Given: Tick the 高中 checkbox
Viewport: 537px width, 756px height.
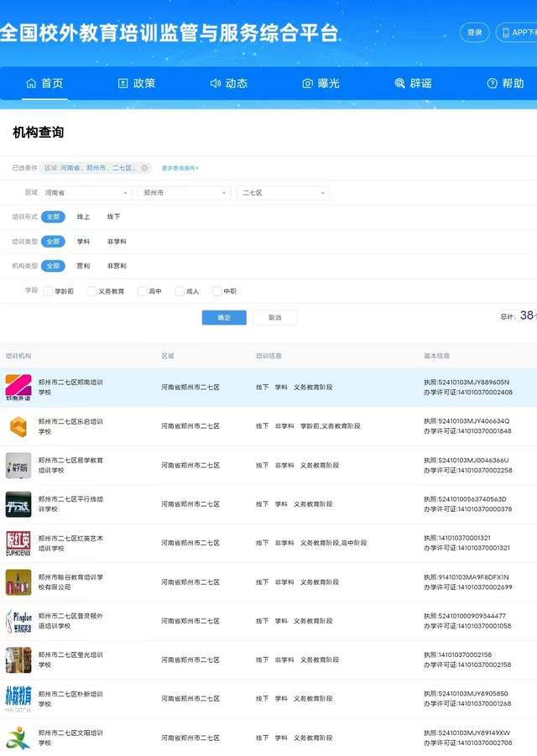Looking at the screenshot, I should click(x=142, y=291).
